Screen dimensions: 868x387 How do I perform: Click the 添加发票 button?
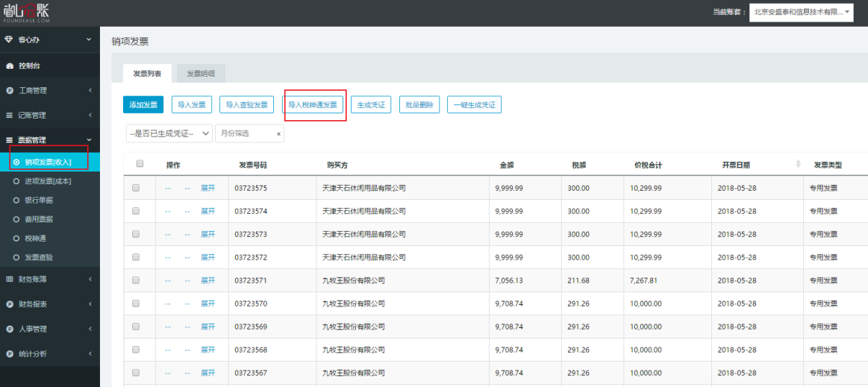click(143, 104)
